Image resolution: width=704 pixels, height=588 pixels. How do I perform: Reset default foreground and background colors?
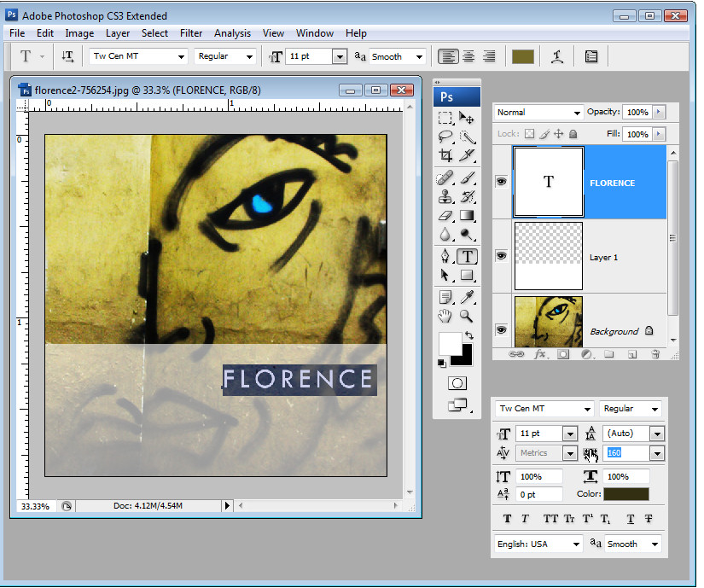(441, 363)
